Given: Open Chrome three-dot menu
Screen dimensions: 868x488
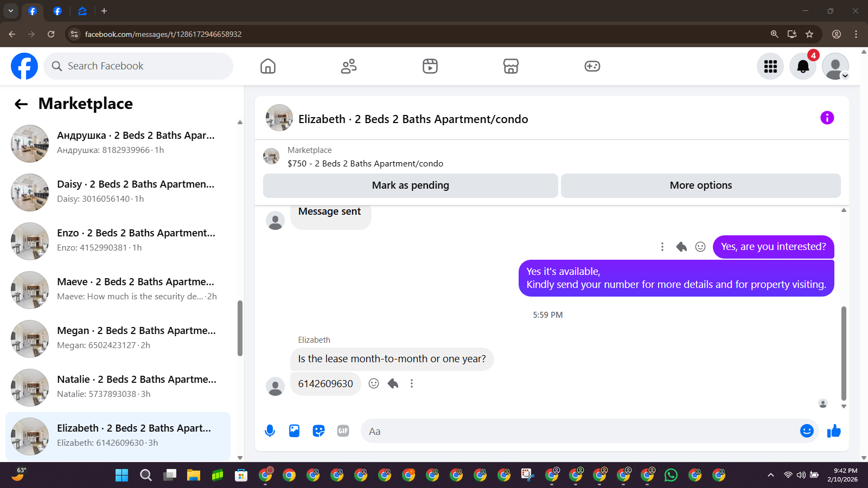Looking at the screenshot, I should pos(856,34).
